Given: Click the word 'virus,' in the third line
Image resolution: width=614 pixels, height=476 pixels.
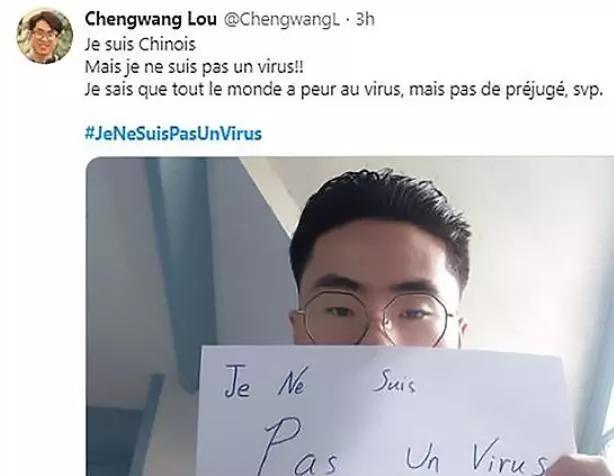Looking at the screenshot, I should [x=384, y=90].
